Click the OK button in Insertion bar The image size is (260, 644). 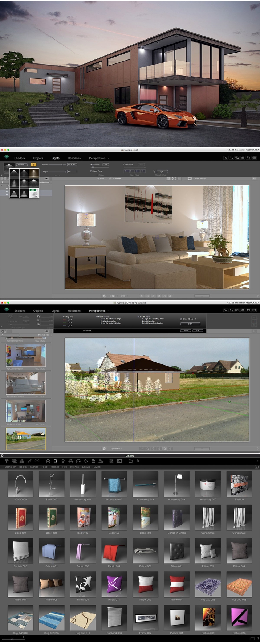click(198, 331)
